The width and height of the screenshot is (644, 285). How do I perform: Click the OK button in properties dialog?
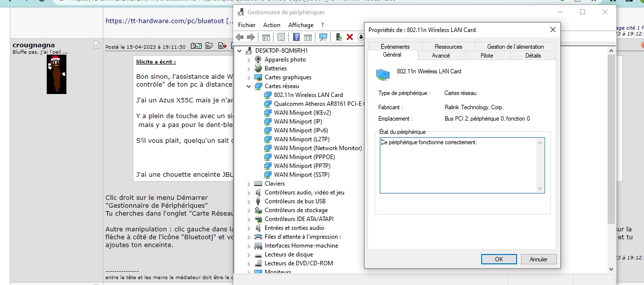click(498, 259)
